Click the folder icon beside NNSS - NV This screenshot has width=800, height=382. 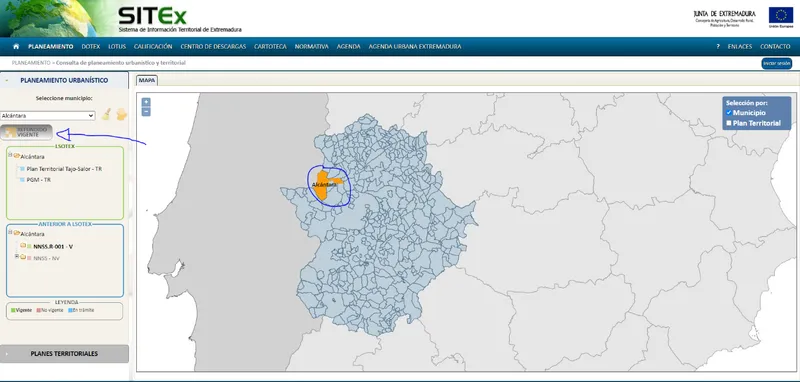(23, 258)
